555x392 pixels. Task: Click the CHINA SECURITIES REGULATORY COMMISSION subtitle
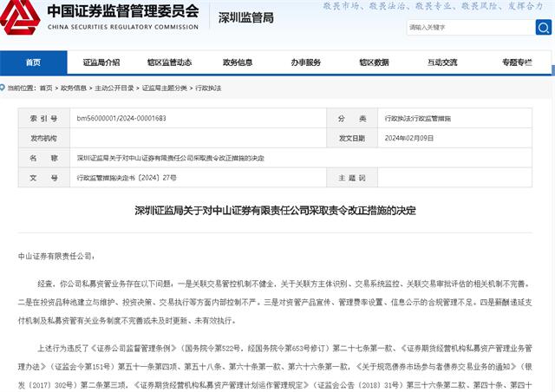coord(123,27)
